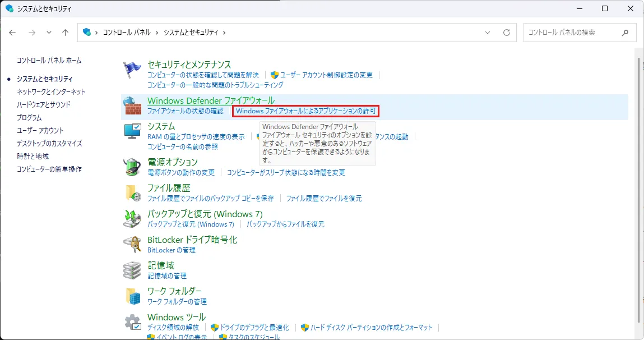Click ユーザー アカウント制御設定の変更 link
The width and height of the screenshot is (644, 340).
(x=327, y=75)
